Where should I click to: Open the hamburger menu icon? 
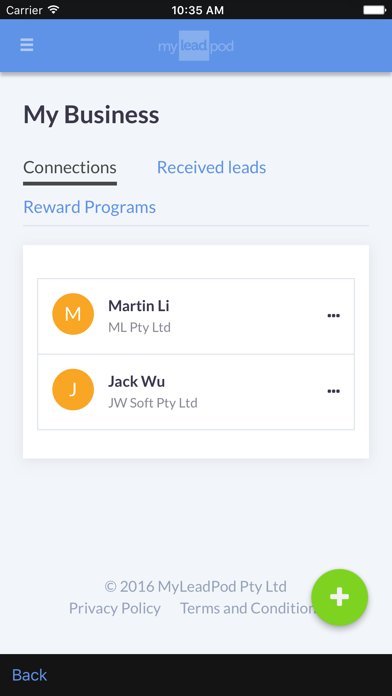click(27, 45)
